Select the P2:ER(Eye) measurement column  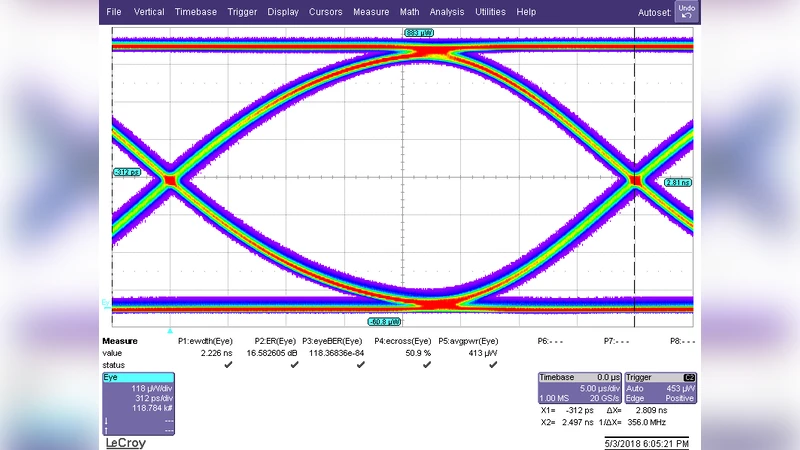tap(277, 341)
